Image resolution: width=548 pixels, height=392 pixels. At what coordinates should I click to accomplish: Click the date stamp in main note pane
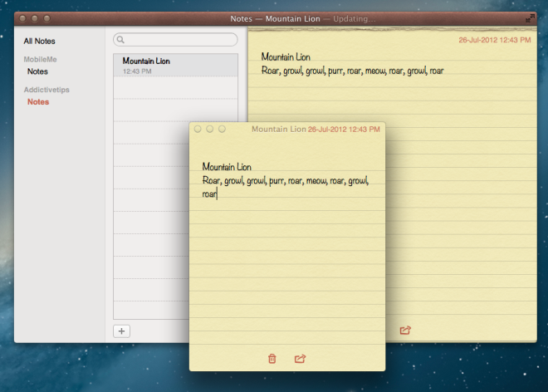[x=495, y=40]
